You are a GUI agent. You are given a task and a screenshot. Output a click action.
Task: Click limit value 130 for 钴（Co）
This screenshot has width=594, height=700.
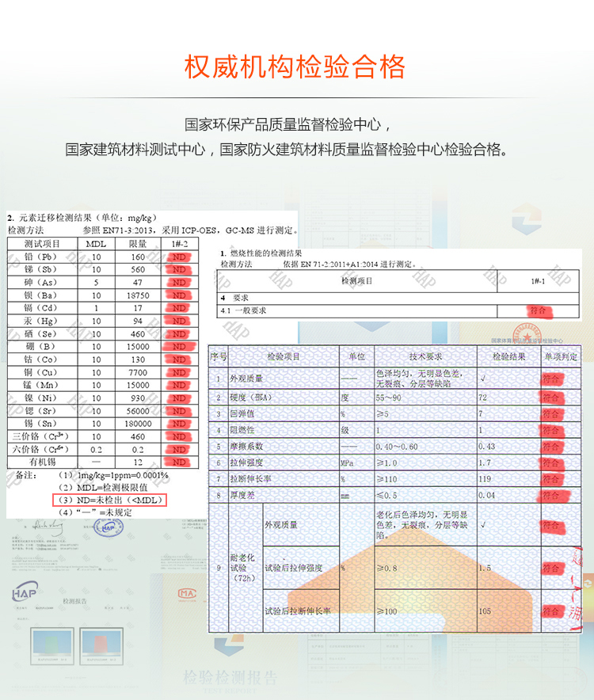[138, 360]
